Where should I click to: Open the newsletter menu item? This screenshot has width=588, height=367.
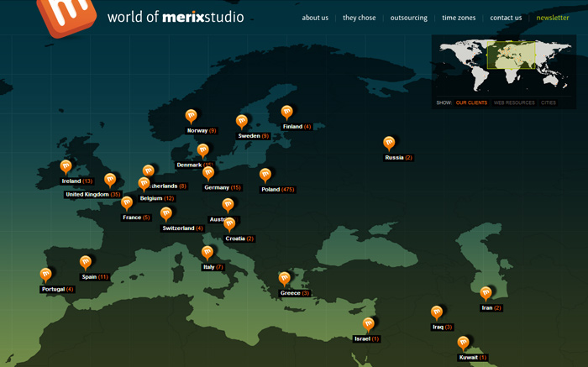pyautogui.click(x=553, y=18)
